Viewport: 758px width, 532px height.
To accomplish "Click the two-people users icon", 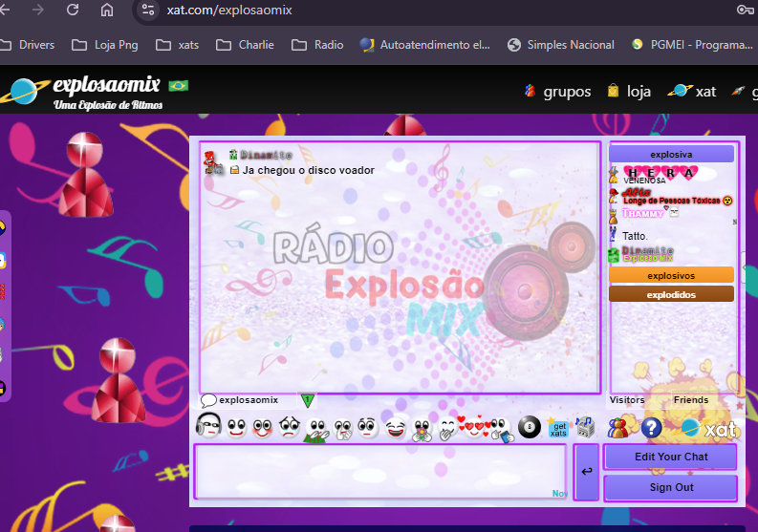I will 619,428.
